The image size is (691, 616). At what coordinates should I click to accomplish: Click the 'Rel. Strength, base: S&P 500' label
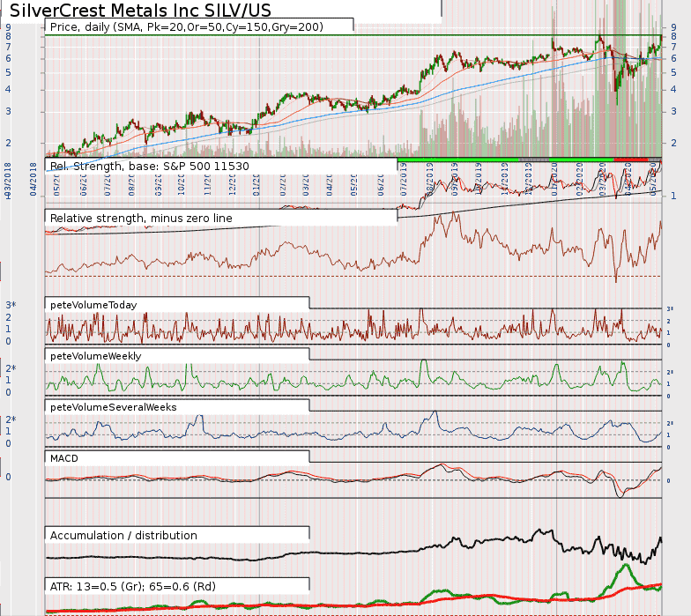click(150, 166)
